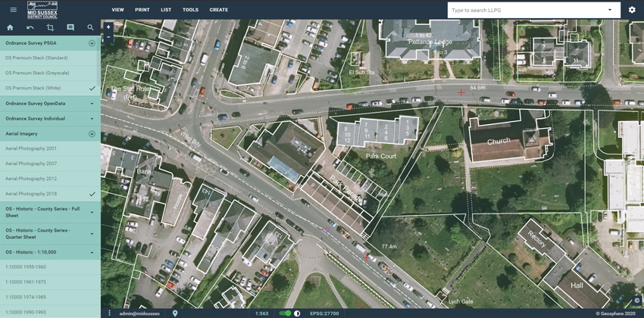Viewport: 644px width, 318px height.
Task: Enable Aerial Photography 2007 layer
Action: coord(50,164)
